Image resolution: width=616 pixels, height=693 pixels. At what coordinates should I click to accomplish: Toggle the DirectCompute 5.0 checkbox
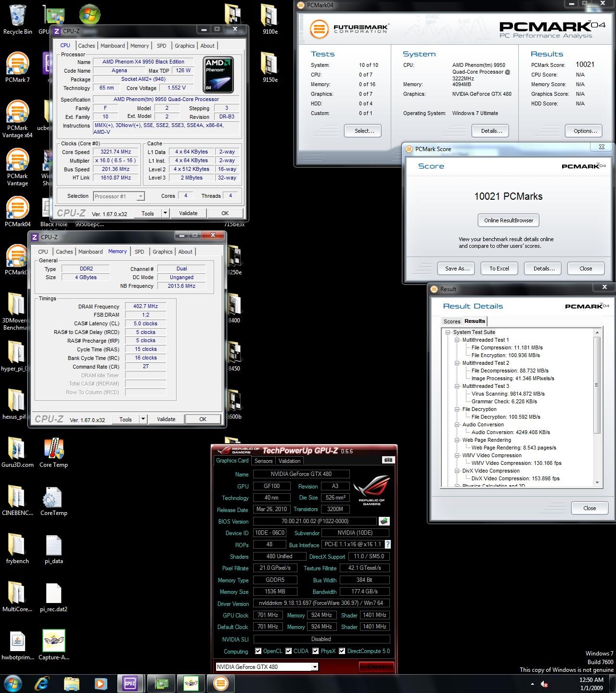coord(342,651)
